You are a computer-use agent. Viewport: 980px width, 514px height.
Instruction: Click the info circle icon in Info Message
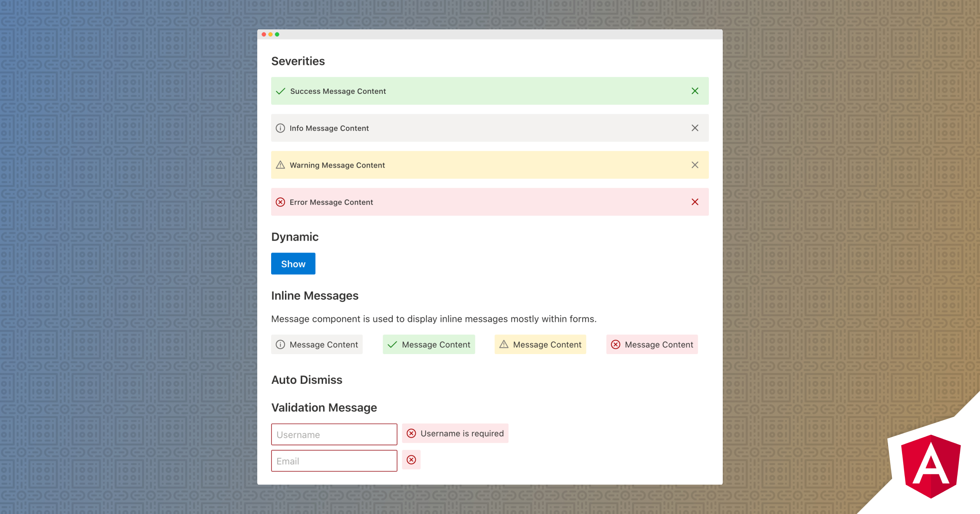280,128
